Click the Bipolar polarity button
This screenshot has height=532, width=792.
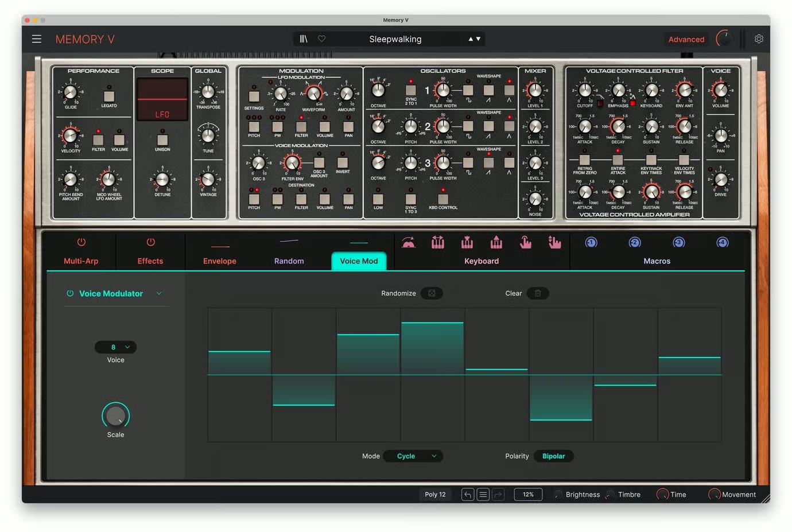coord(554,456)
